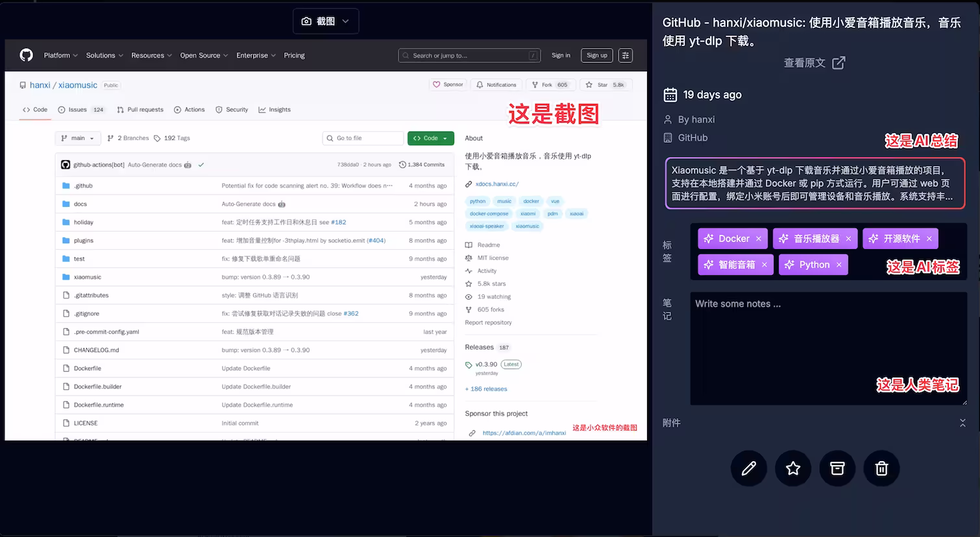Expand the 截图 dropdown arrow

click(x=344, y=21)
